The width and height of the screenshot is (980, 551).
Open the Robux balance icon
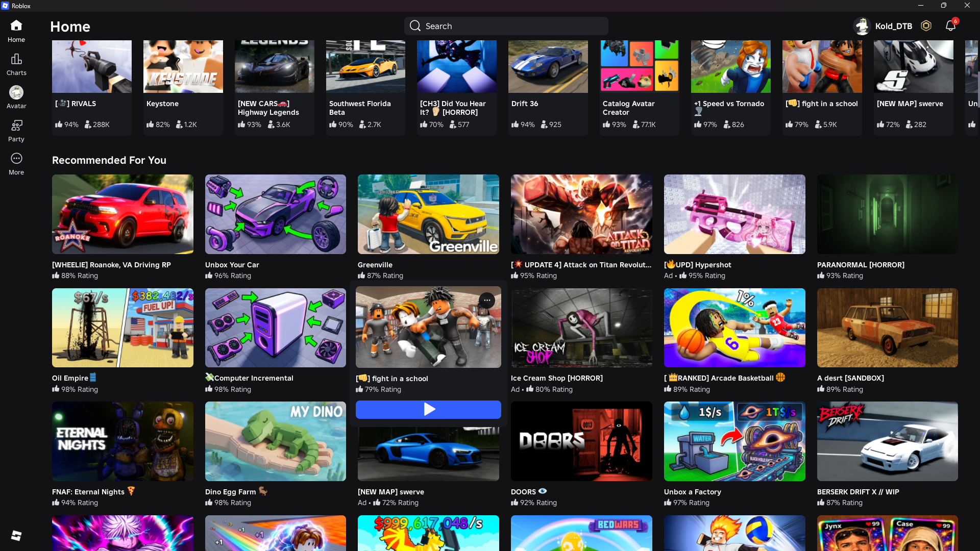click(926, 26)
